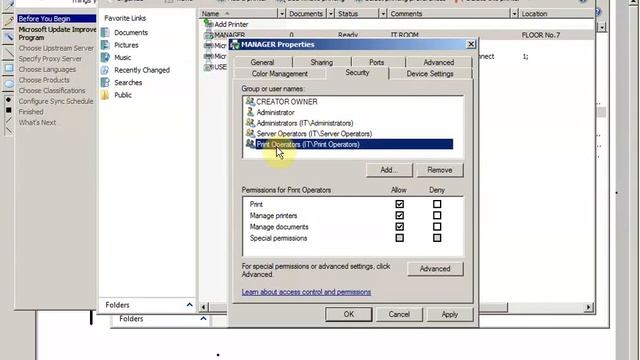This screenshot has height=360, width=640.
Task: Select the MANAGER printer icon
Action: click(209, 35)
